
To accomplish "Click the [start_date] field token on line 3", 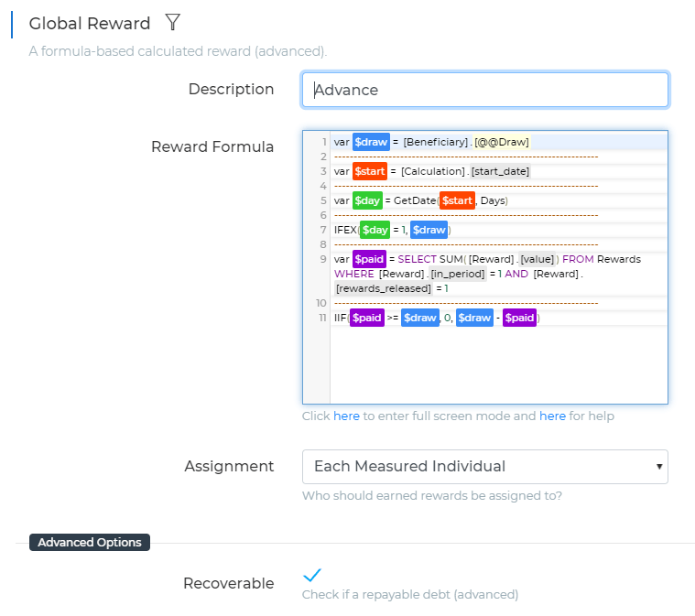I will coord(500,171).
